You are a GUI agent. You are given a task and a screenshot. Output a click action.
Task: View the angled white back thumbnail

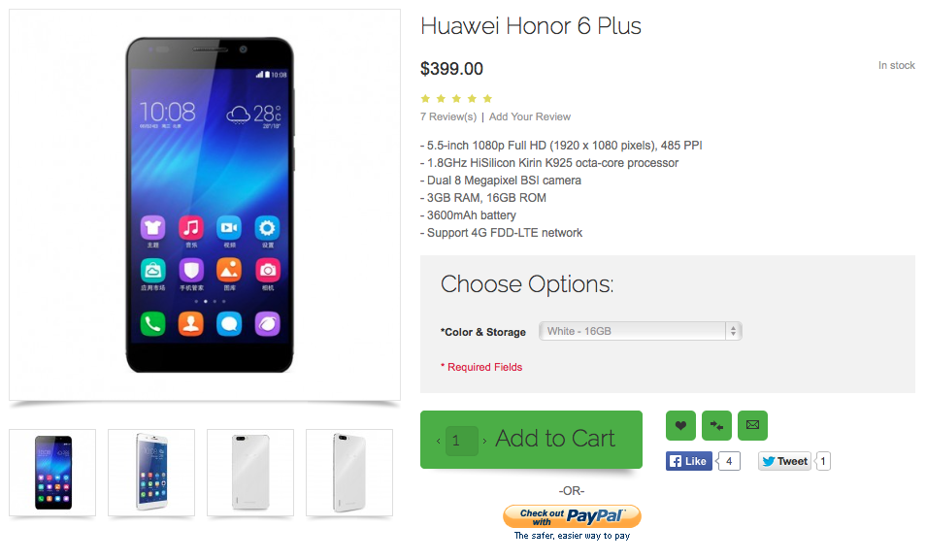click(x=349, y=473)
